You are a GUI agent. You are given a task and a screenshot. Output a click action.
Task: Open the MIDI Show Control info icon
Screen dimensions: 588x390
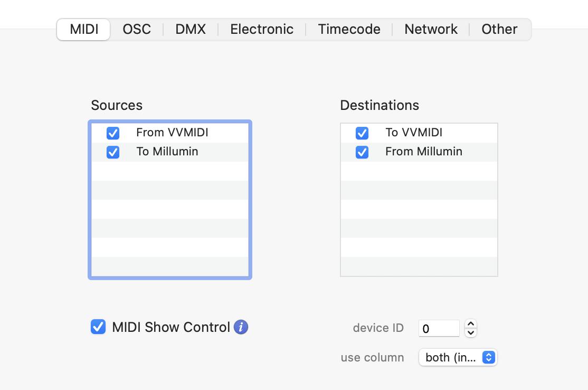(241, 327)
